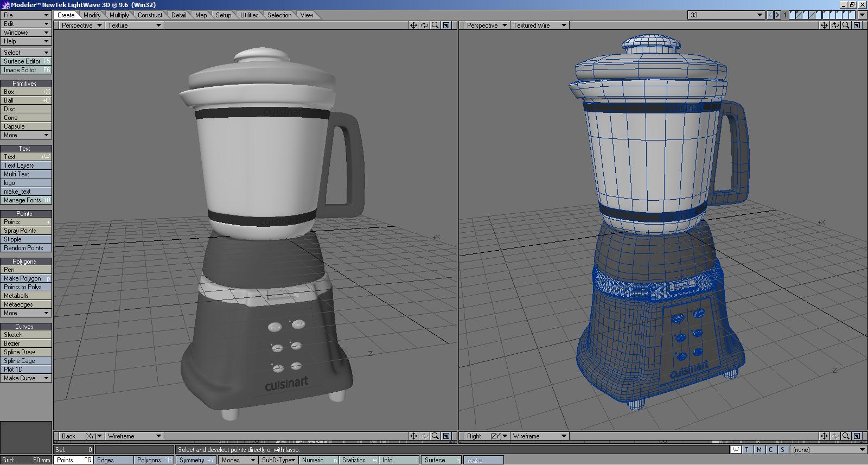Open the Statistics panel

pyautogui.click(x=359, y=460)
